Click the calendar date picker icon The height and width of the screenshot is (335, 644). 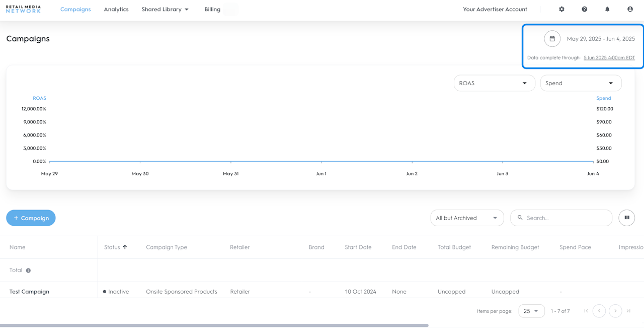pyautogui.click(x=552, y=39)
